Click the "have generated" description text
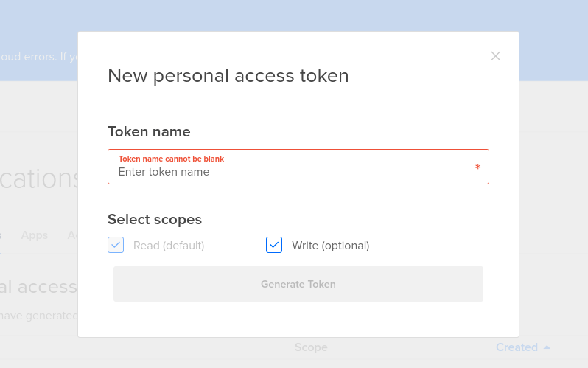 (38, 316)
